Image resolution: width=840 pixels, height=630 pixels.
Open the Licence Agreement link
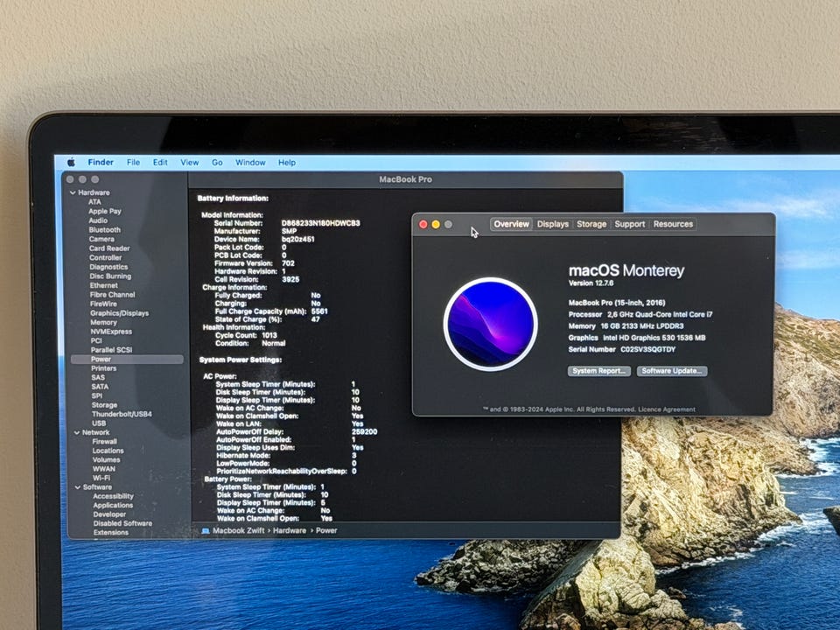click(x=667, y=409)
